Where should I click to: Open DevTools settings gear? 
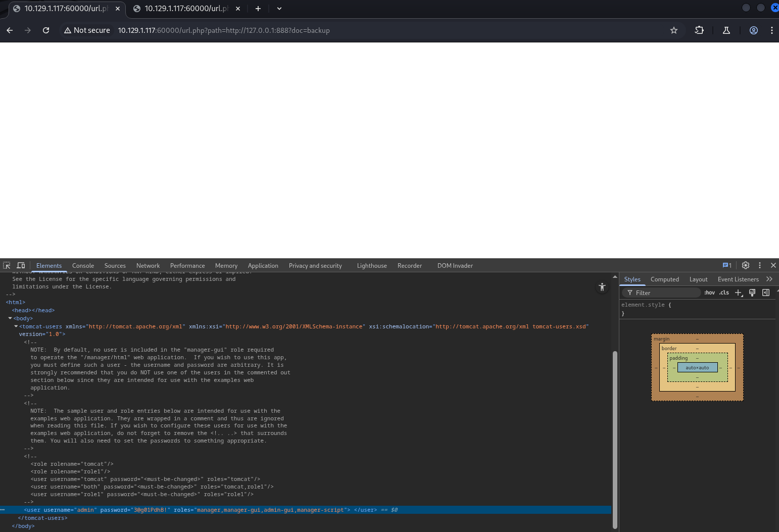[746, 265]
